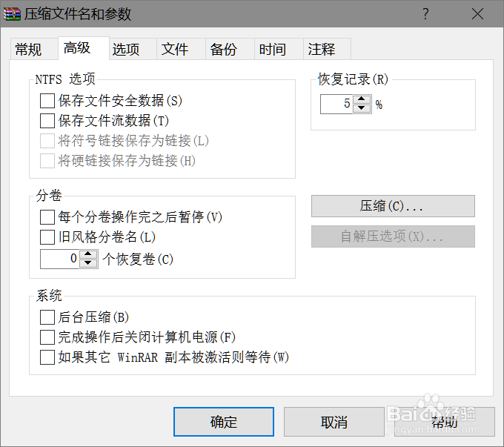The width and height of the screenshot is (504, 447).
Task: Toggle 后台压缩 checkbox
Action: pos(47,317)
